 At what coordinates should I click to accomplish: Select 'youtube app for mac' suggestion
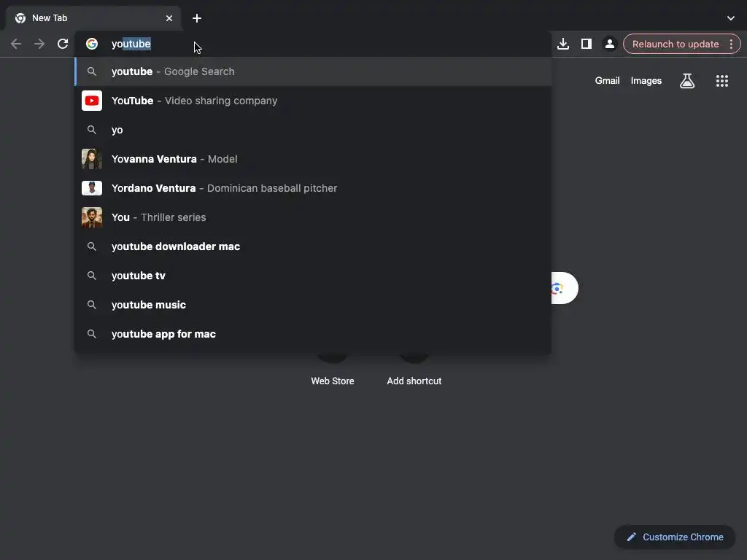point(313,334)
